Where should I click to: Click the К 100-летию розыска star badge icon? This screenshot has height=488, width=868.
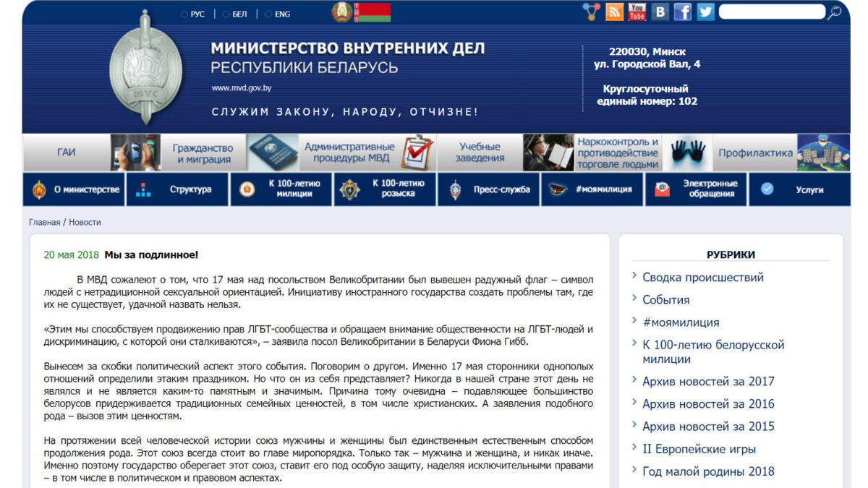351,189
